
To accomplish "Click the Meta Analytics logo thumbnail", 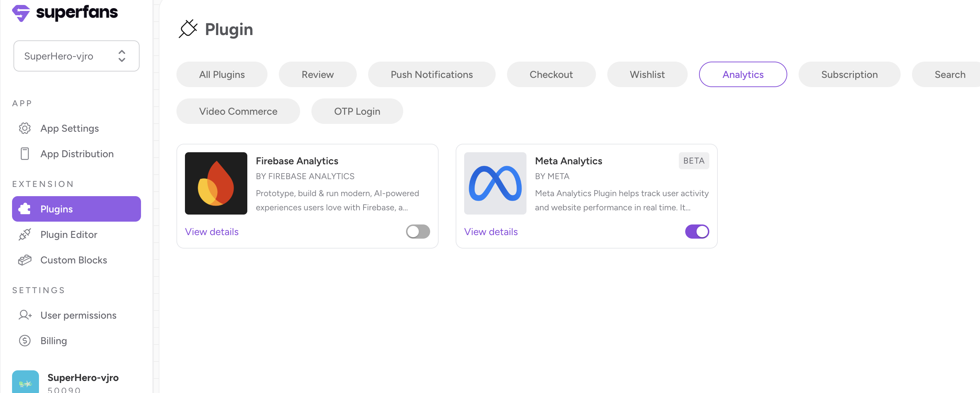I will [x=495, y=183].
